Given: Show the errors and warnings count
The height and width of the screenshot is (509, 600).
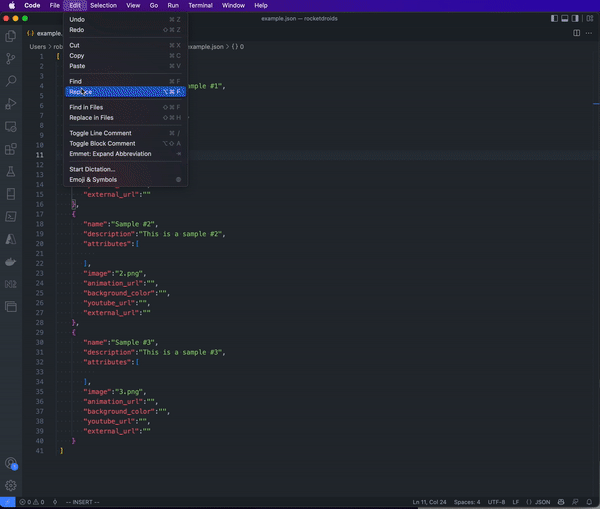Looking at the screenshot, I should pyautogui.click(x=32, y=502).
